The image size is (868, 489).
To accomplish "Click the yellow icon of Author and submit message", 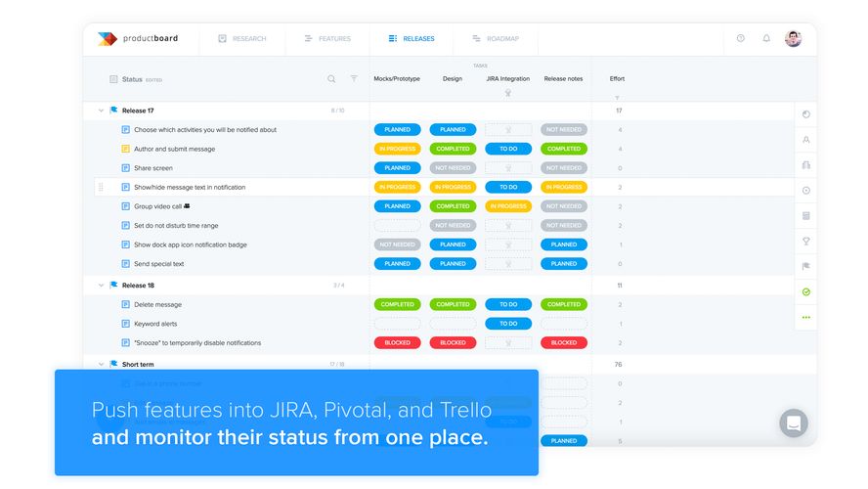I will point(126,149).
